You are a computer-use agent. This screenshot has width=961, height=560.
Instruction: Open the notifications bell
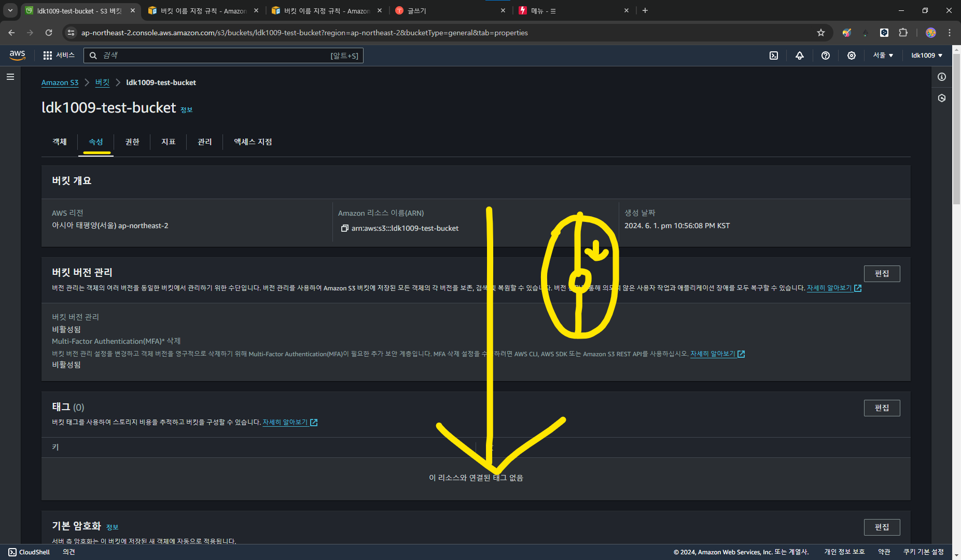coord(800,55)
